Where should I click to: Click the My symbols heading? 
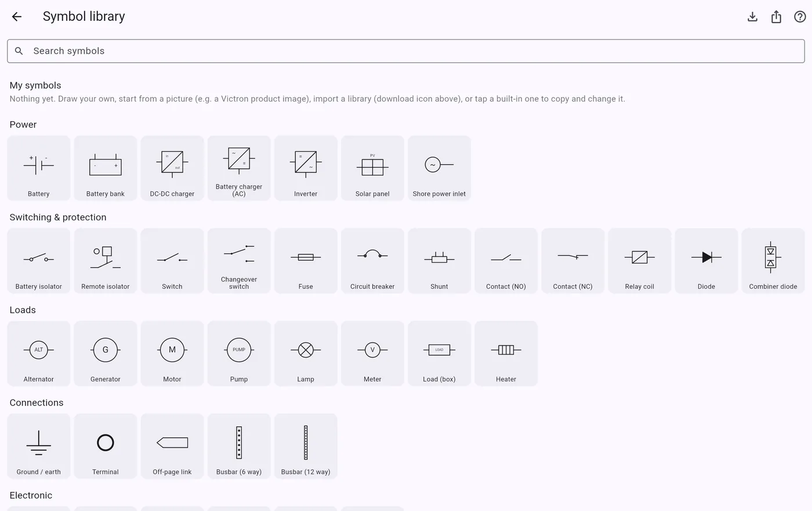[x=35, y=85]
